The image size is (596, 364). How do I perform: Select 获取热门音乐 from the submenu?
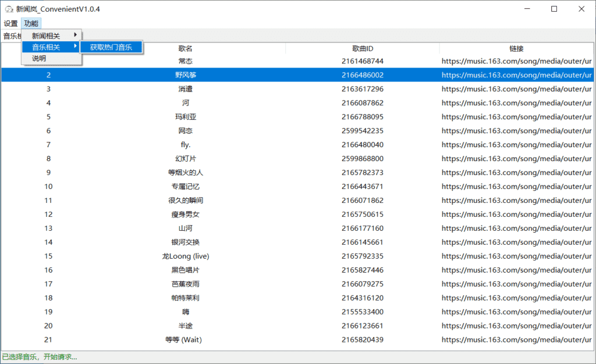tap(111, 47)
